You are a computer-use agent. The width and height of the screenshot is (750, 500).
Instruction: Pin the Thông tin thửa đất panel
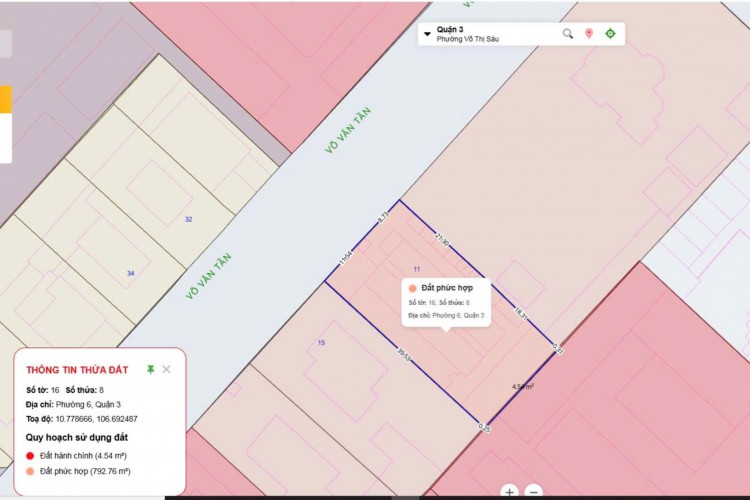[150, 369]
